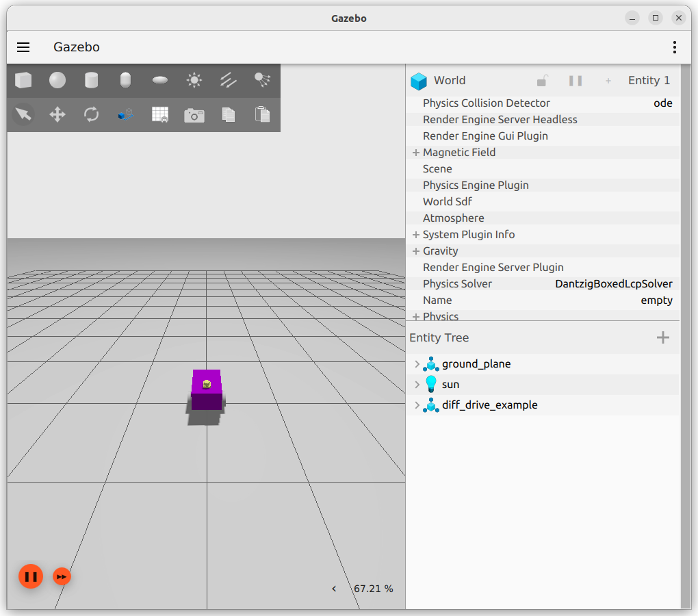Maximize the Gazebo window
The image size is (698, 616).
coord(656,18)
